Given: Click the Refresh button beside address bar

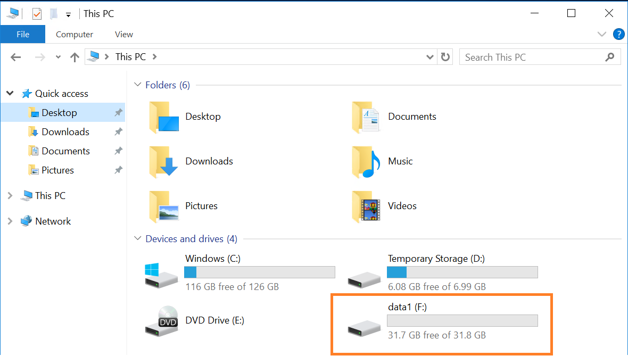Looking at the screenshot, I should [445, 57].
